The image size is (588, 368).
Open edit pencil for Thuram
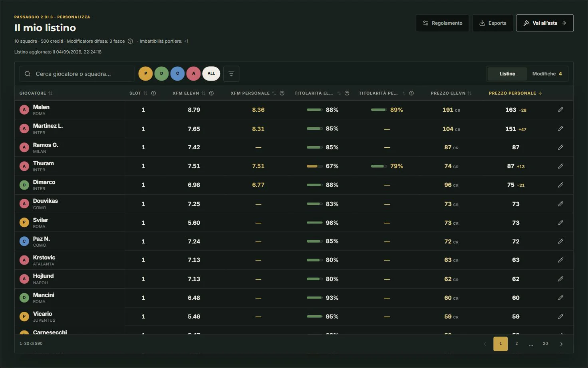click(x=560, y=166)
